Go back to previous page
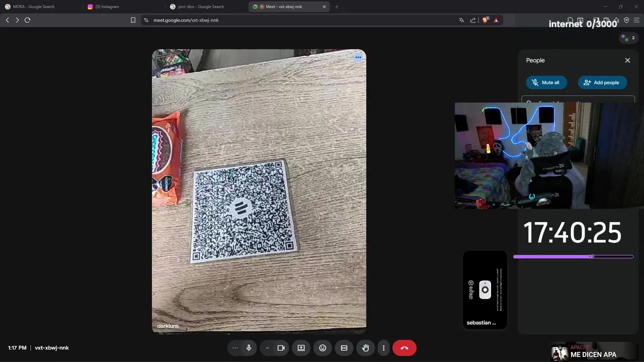This screenshot has width=644, height=362. 7,20
